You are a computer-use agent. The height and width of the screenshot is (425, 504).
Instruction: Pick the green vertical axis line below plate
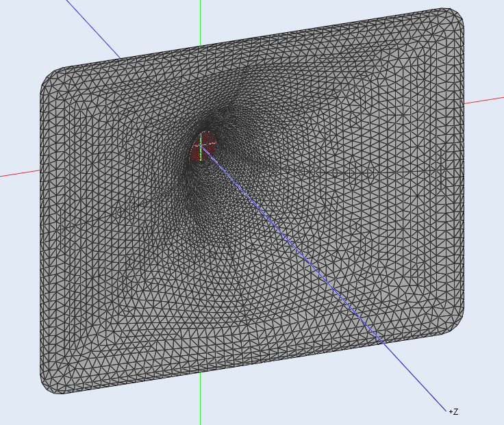click(x=200, y=399)
